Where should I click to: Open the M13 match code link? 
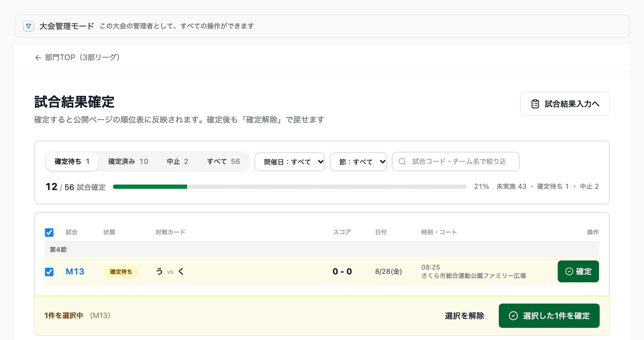click(75, 271)
